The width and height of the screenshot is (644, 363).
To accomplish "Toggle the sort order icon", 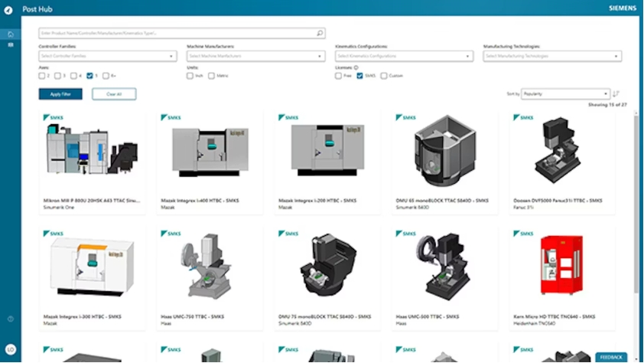I will 616,94.
